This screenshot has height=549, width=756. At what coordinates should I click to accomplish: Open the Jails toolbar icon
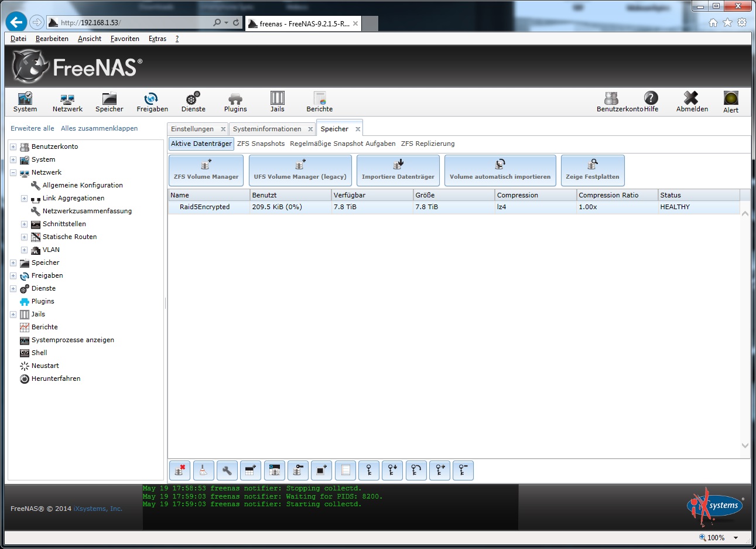278,102
